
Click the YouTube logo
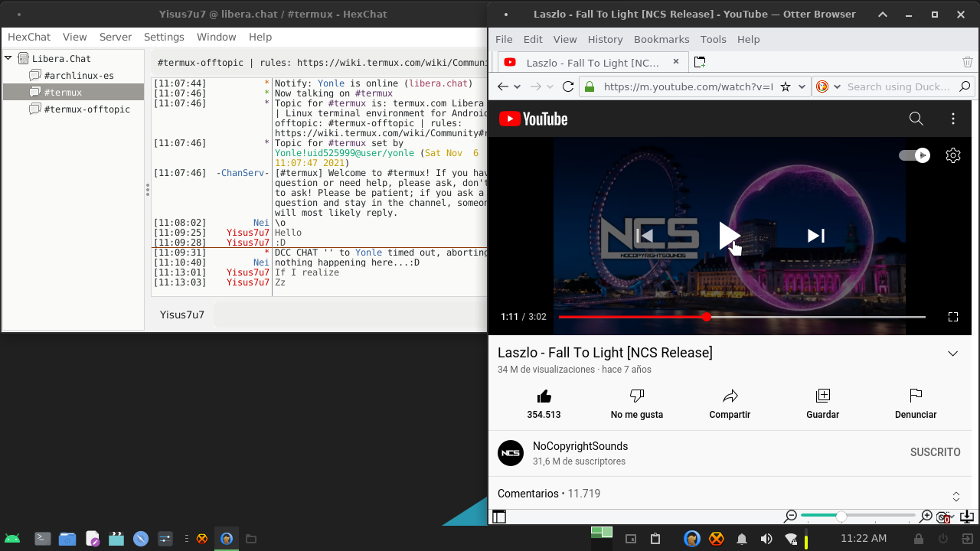tap(534, 119)
